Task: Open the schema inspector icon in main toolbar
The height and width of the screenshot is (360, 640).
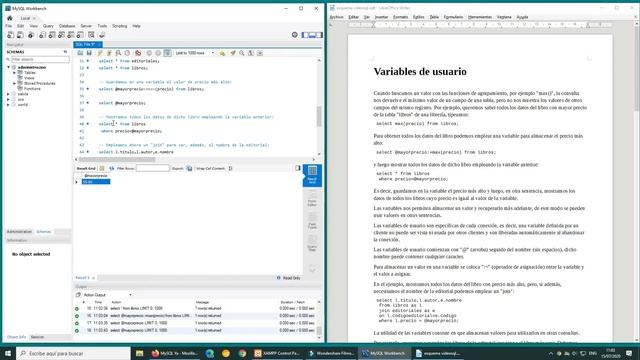Action: 31,35
